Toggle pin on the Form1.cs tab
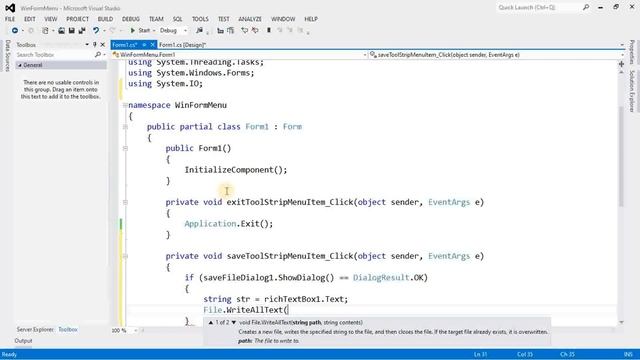This screenshot has width=640, height=360. click(144, 45)
